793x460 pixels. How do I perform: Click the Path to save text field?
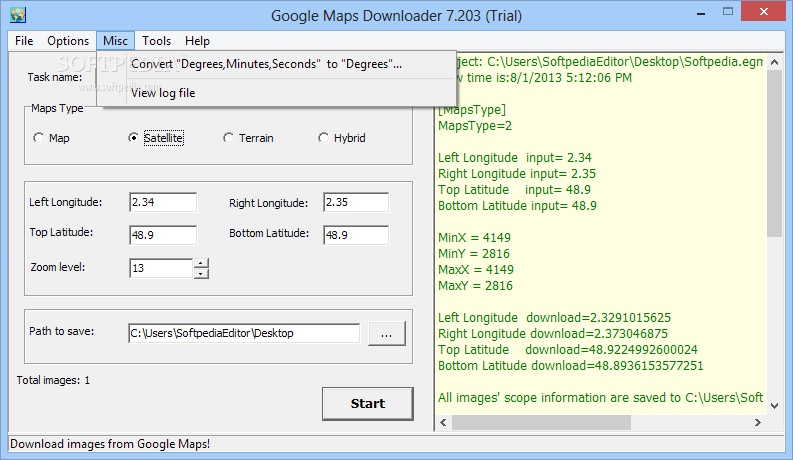(244, 333)
